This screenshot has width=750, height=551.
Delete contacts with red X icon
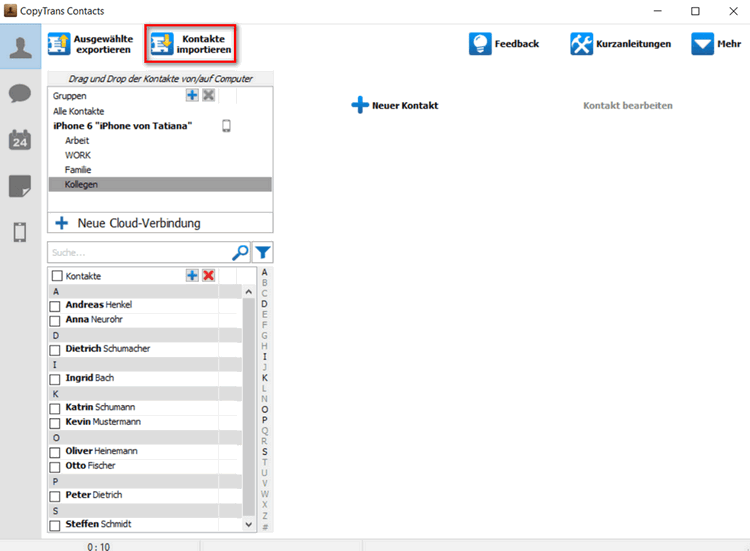(209, 276)
